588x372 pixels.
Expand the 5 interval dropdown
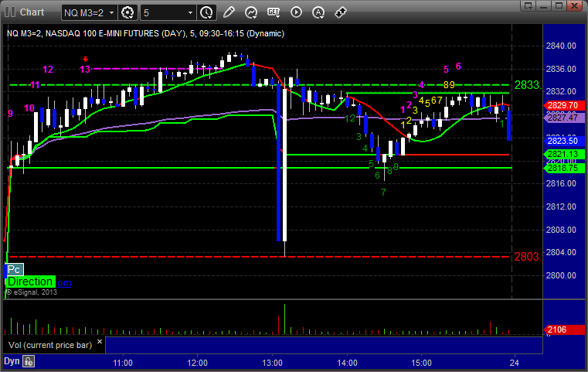(190, 13)
